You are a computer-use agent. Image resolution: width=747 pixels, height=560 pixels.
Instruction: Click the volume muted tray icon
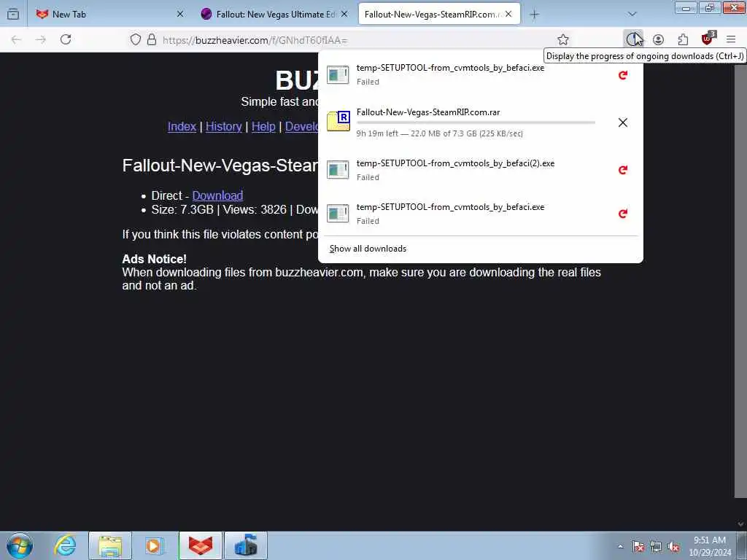click(673, 547)
